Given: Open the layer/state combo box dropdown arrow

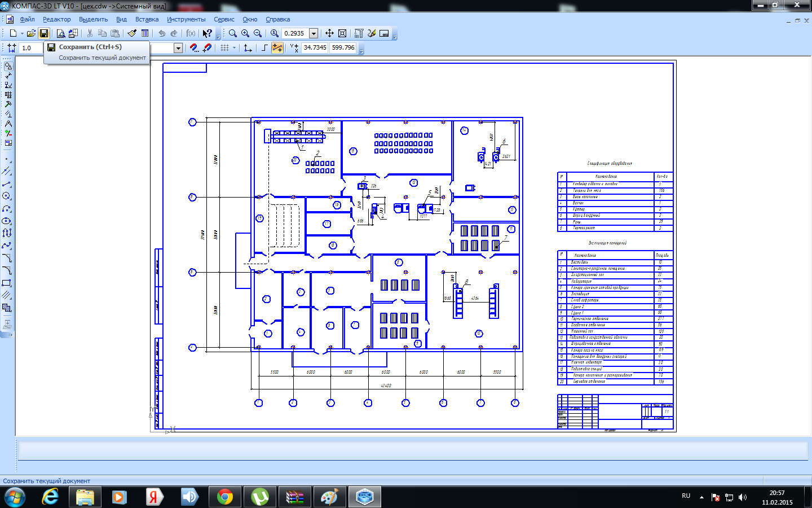Looking at the screenshot, I should (x=178, y=48).
